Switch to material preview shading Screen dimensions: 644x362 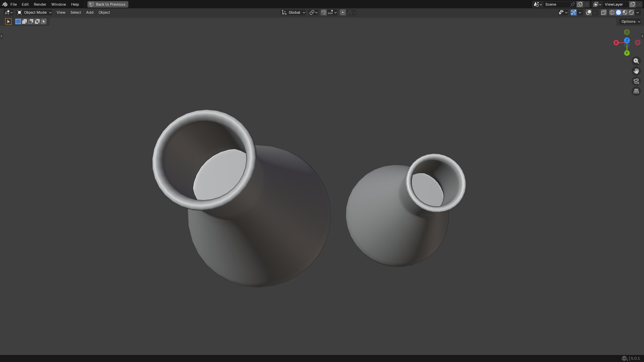click(625, 12)
